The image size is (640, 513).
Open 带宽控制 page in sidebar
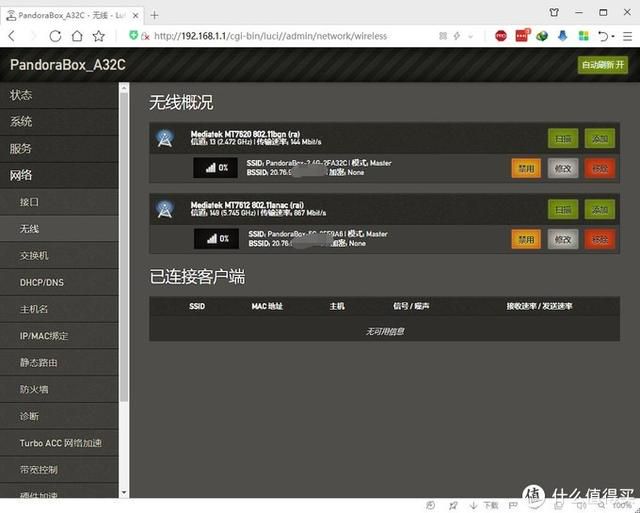pos(59,469)
